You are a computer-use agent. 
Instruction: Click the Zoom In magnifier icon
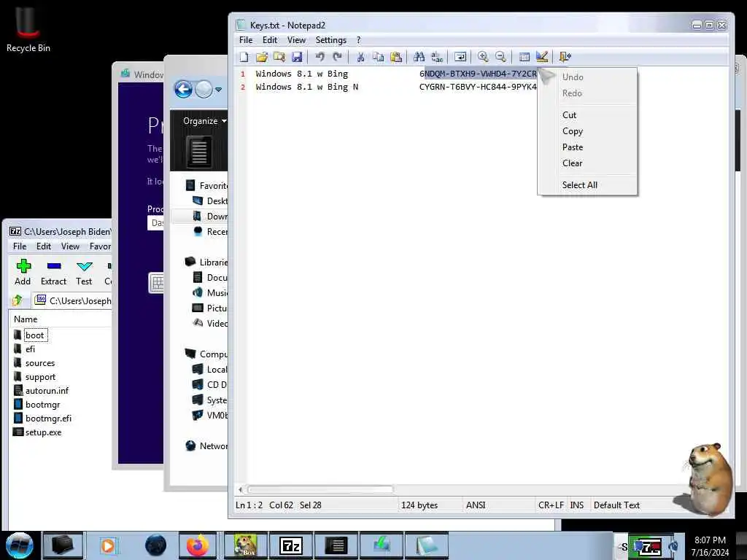[x=483, y=57]
